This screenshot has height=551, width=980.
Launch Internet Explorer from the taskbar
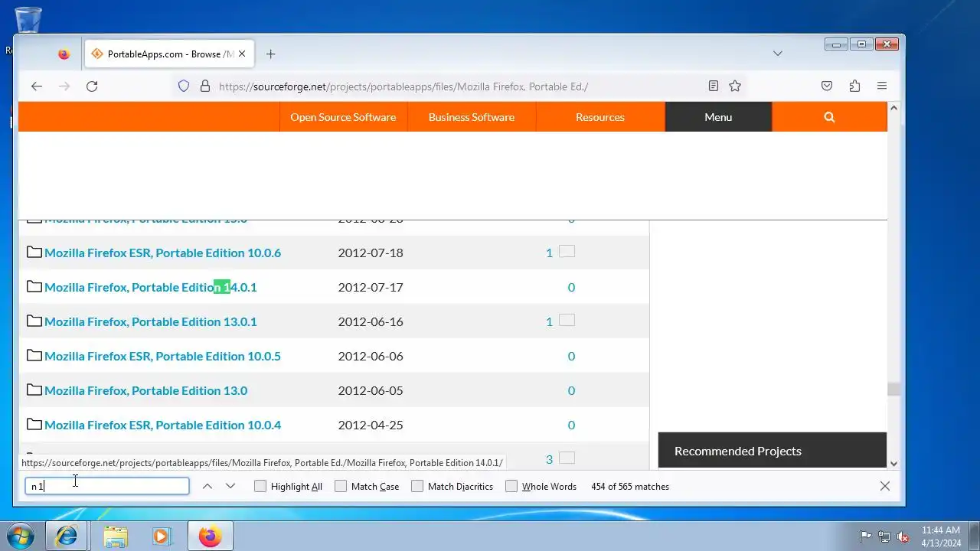[67, 536]
